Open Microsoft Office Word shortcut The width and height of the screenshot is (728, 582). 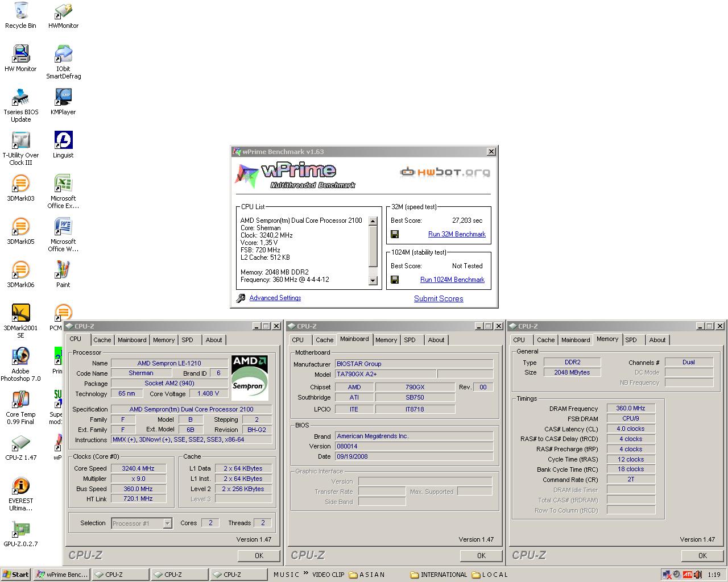pyautogui.click(x=63, y=235)
